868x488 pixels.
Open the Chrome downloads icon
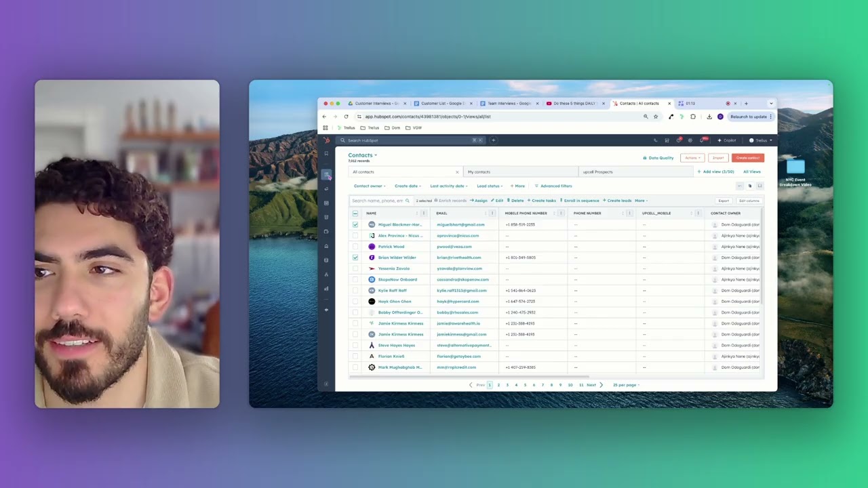coord(709,117)
